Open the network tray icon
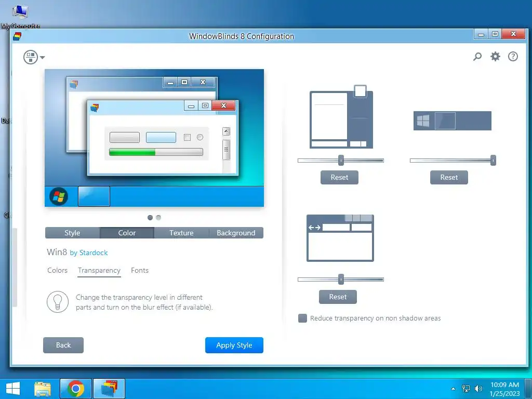This screenshot has width=532, height=399. 466,389
